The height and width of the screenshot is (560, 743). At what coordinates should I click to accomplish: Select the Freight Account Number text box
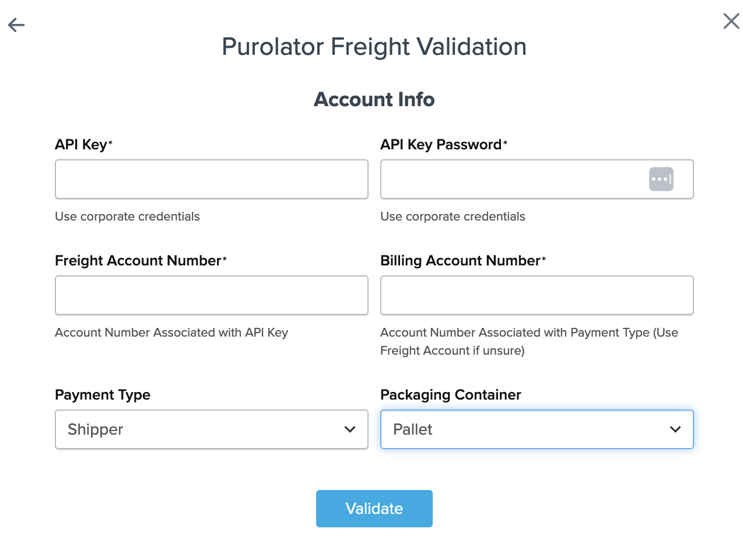point(211,295)
